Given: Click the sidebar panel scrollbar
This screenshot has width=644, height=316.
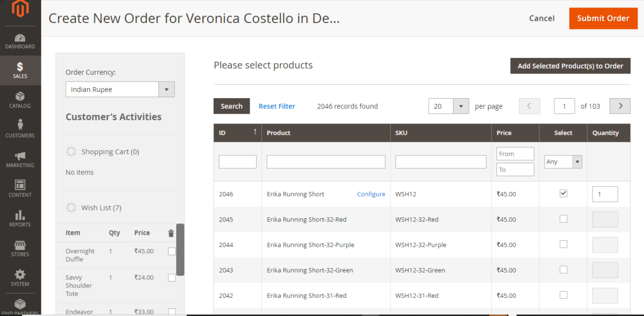Looking at the screenshot, I should point(180,249).
